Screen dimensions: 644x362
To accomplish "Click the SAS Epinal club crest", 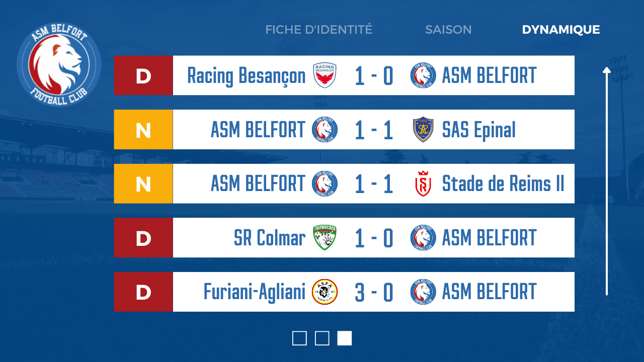I will 423,130.
